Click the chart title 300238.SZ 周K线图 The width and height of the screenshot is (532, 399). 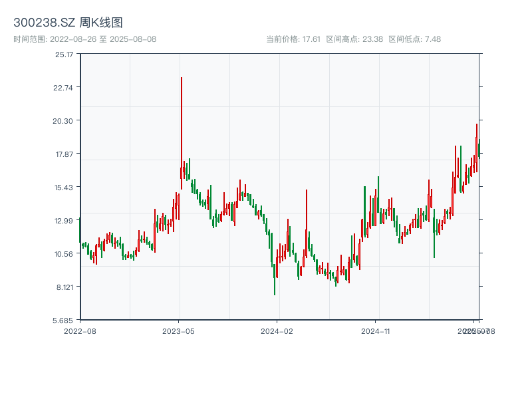[x=68, y=23]
